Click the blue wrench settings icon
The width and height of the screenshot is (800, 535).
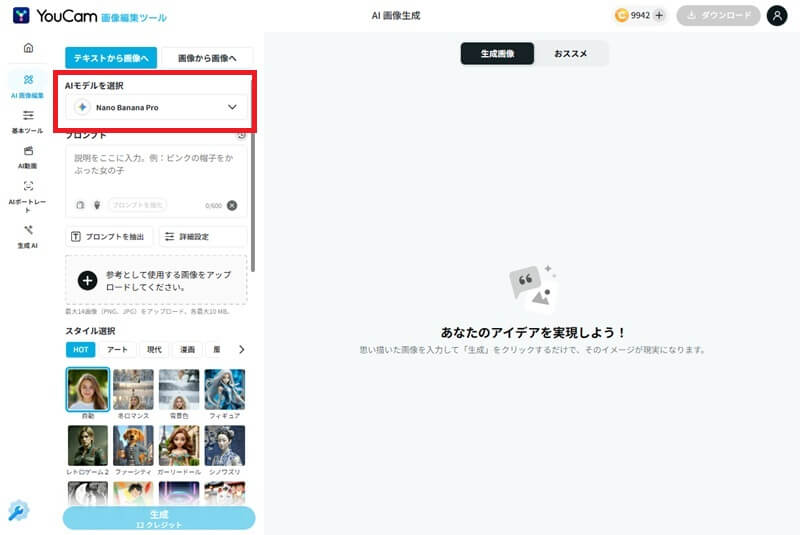(18, 511)
